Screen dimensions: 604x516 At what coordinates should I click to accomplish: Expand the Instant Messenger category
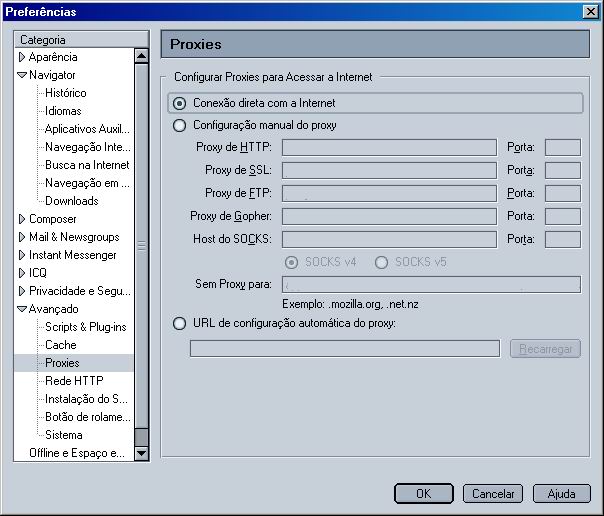22,255
